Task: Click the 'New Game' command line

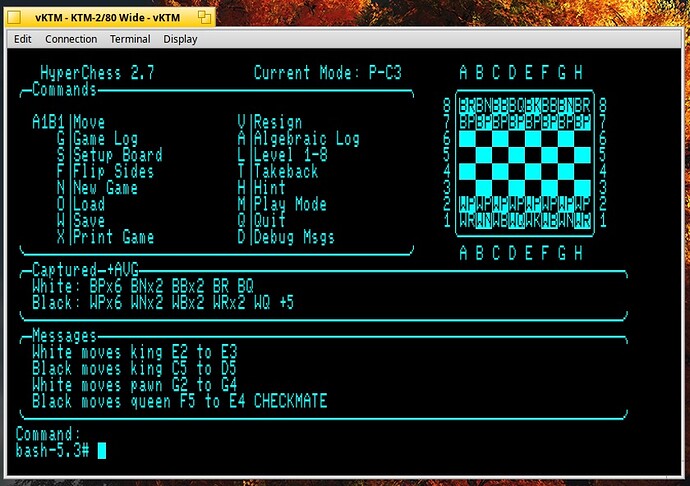Action: coord(97,188)
